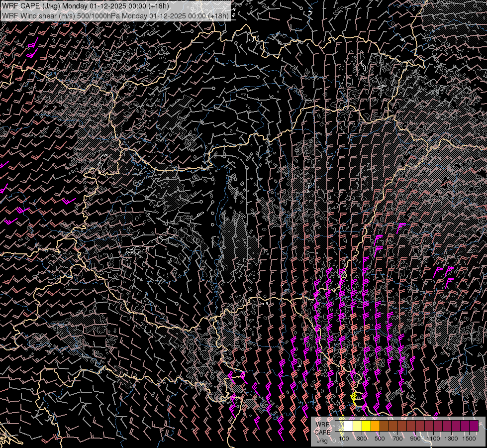Select the 1100 label on CAPE scale
487x448 pixels.
click(x=433, y=439)
